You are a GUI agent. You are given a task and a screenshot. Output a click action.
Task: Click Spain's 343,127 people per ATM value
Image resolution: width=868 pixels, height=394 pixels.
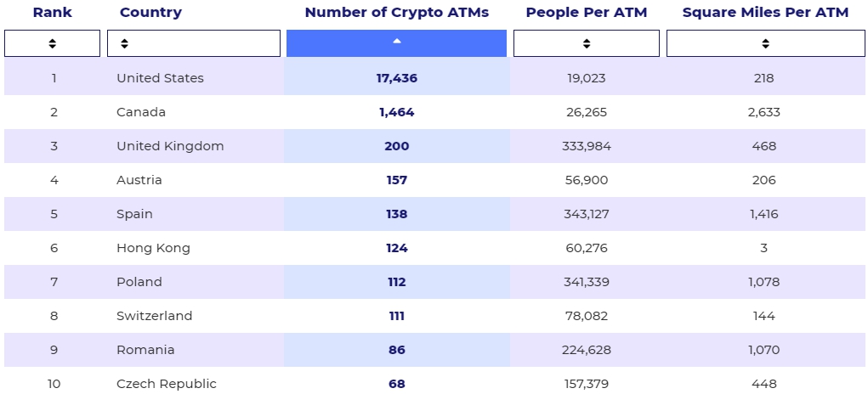(x=586, y=214)
